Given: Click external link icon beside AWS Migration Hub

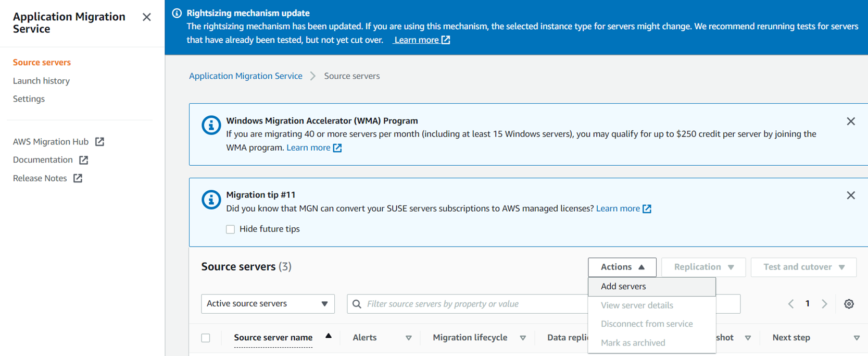Looking at the screenshot, I should coord(100,142).
